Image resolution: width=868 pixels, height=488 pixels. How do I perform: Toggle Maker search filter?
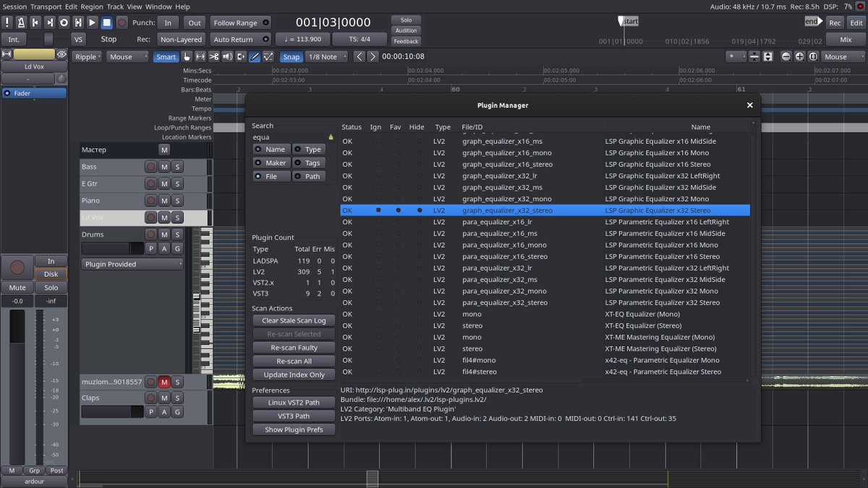(271, 163)
